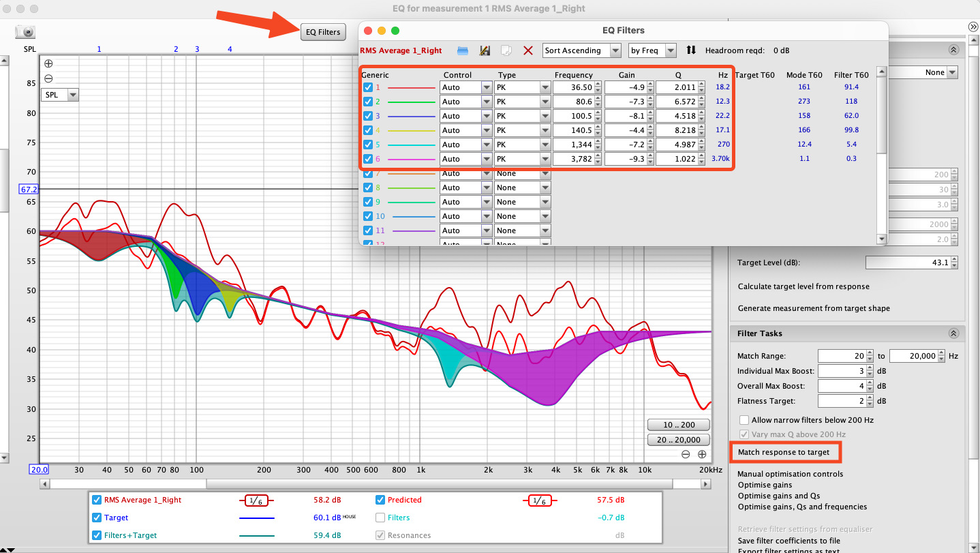Click the 1/6 smoothing icon for RMS Average 1_Right
The image size is (980, 553).
256,500
